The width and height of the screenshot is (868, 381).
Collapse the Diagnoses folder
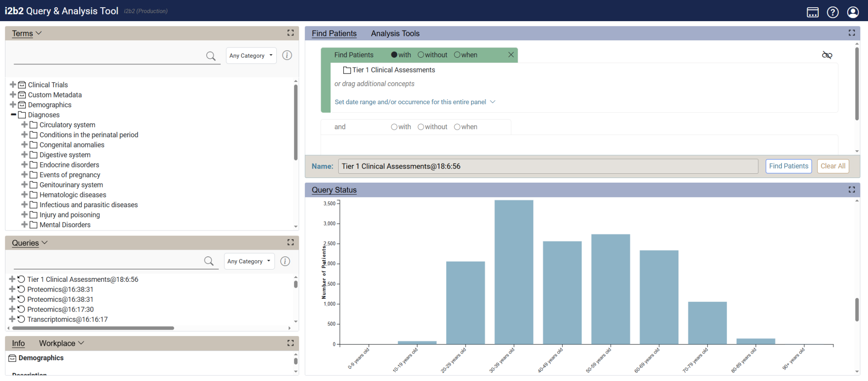click(13, 114)
